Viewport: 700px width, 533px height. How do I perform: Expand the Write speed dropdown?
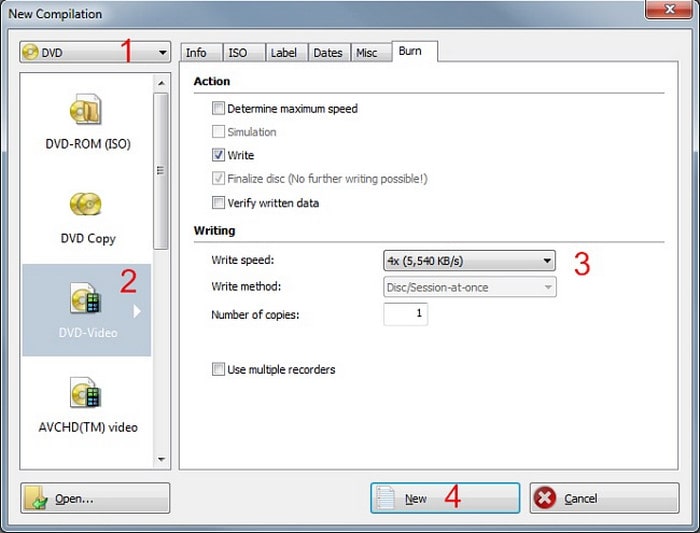pos(469,261)
